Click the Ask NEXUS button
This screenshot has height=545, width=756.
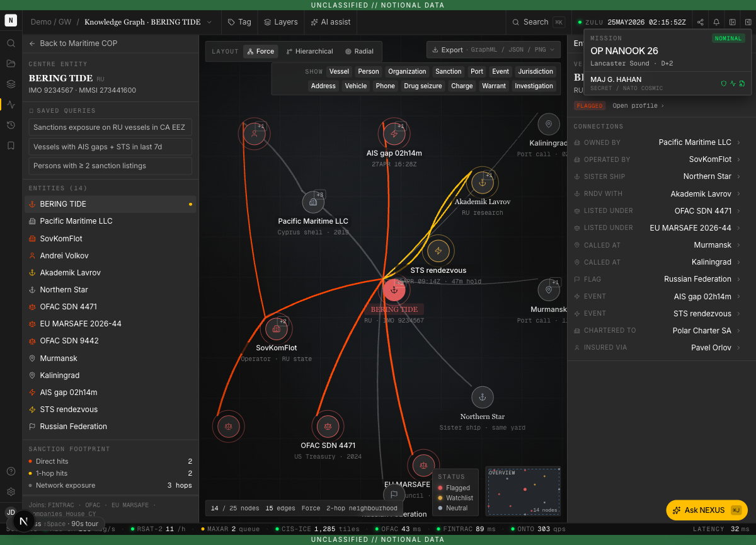pyautogui.click(x=706, y=510)
